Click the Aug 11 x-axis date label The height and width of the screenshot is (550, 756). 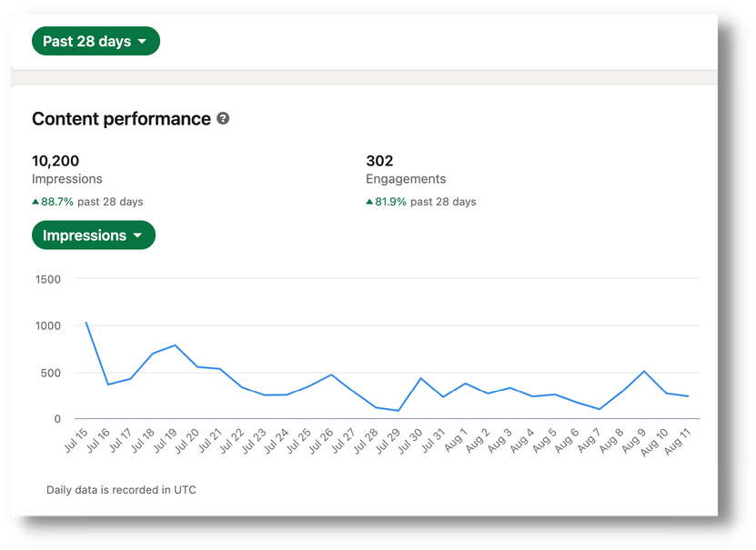point(678,442)
